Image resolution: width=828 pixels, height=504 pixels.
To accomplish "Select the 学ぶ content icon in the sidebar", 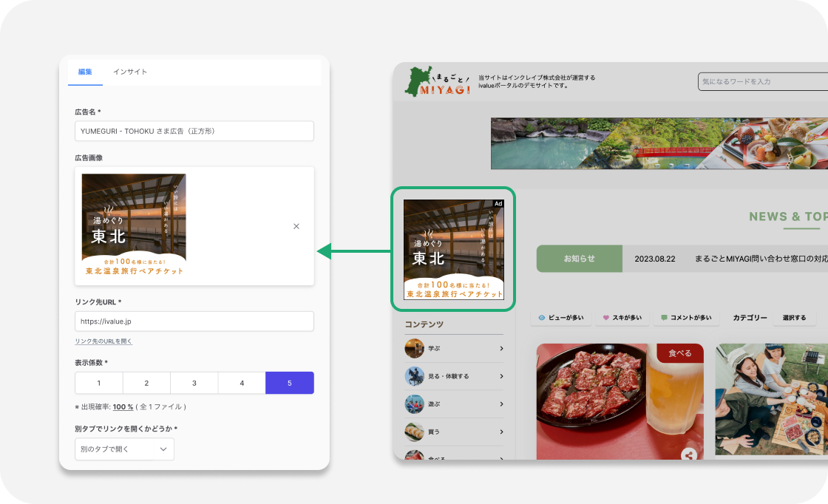I will (x=415, y=348).
